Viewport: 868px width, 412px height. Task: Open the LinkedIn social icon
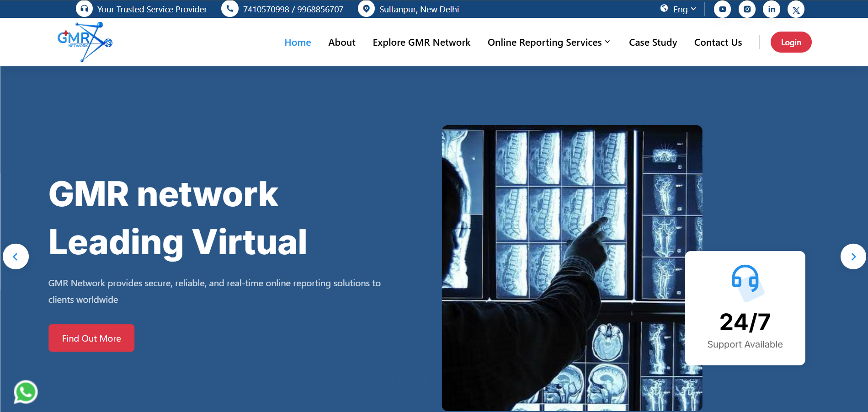(x=772, y=9)
